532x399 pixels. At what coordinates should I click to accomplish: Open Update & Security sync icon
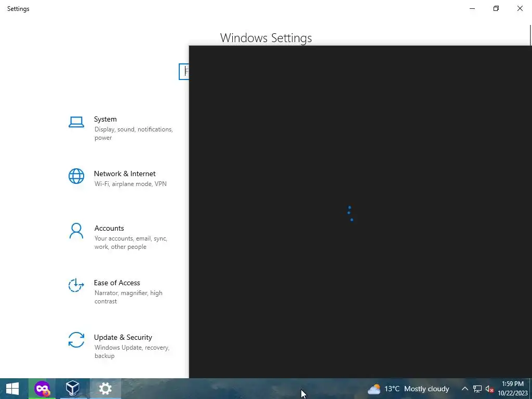pyautogui.click(x=76, y=340)
